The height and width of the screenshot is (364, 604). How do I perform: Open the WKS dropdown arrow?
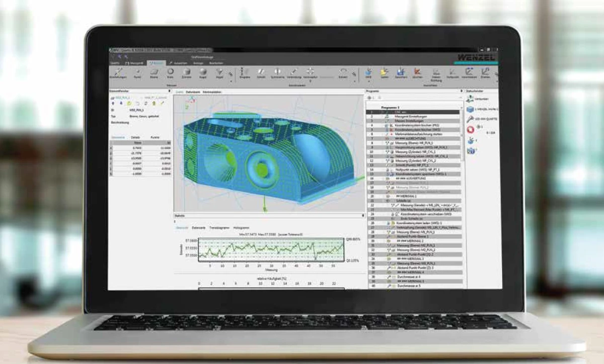368,81
